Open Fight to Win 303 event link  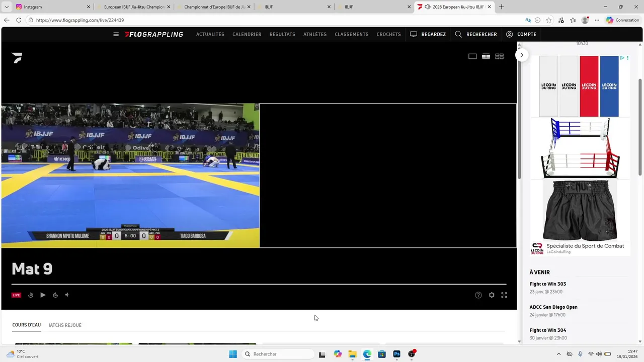548,284
